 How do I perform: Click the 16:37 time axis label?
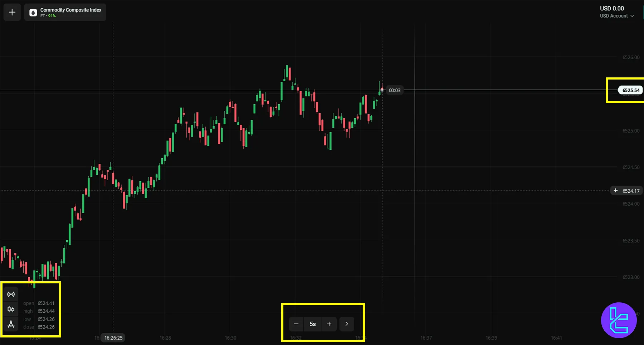426,338
